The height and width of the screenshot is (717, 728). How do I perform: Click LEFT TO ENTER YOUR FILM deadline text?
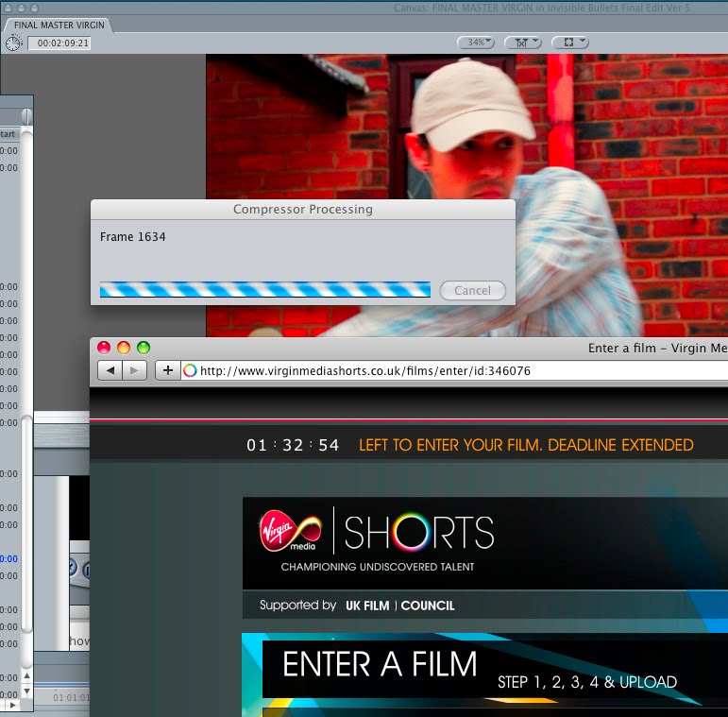tap(526, 445)
